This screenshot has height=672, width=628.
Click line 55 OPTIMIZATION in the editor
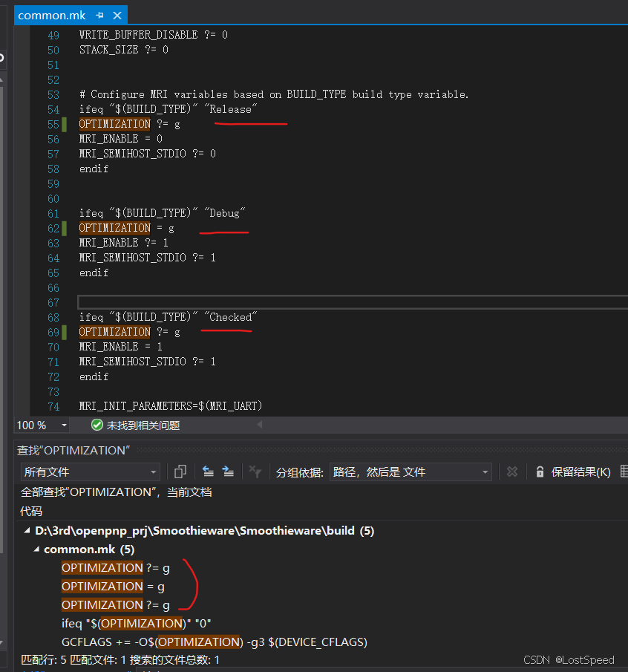115,124
